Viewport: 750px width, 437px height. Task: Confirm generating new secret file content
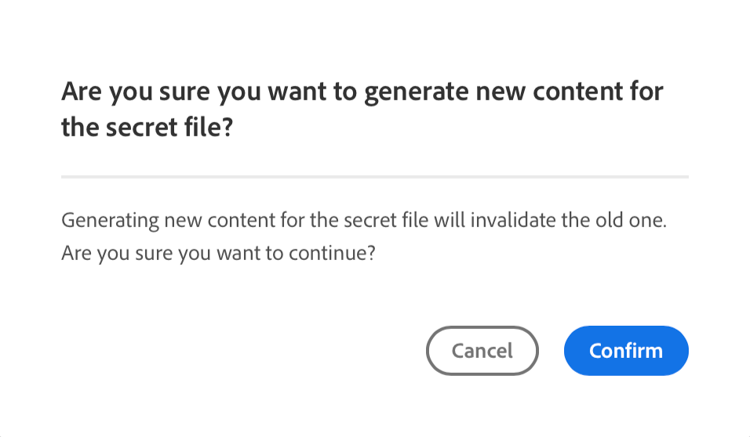coord(626,351)
